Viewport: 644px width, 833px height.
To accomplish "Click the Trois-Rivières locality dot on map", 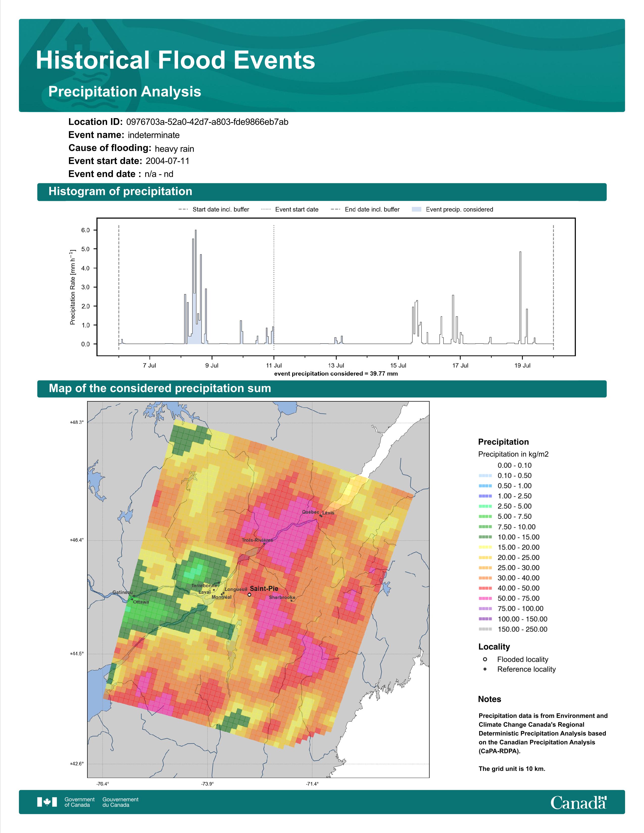I will point(264,544).
